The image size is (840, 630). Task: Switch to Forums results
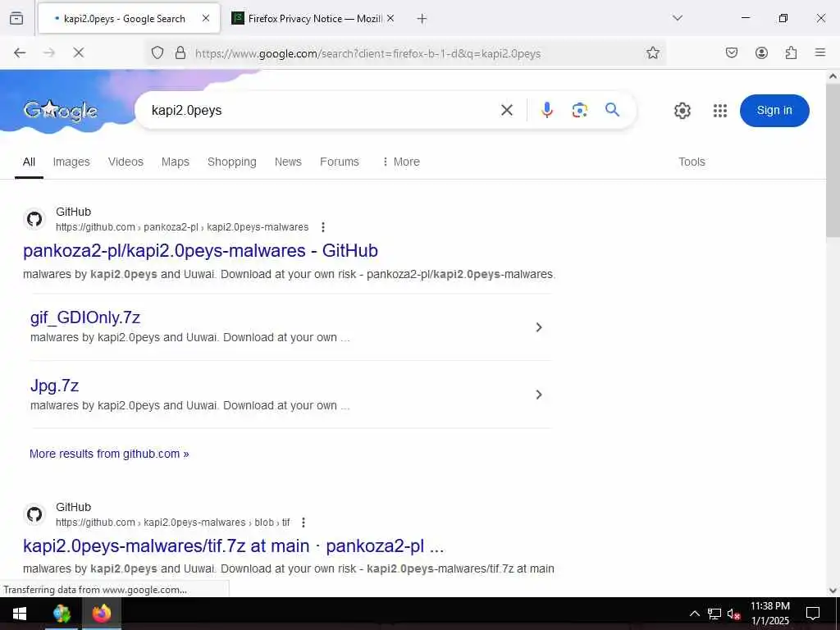339,162
